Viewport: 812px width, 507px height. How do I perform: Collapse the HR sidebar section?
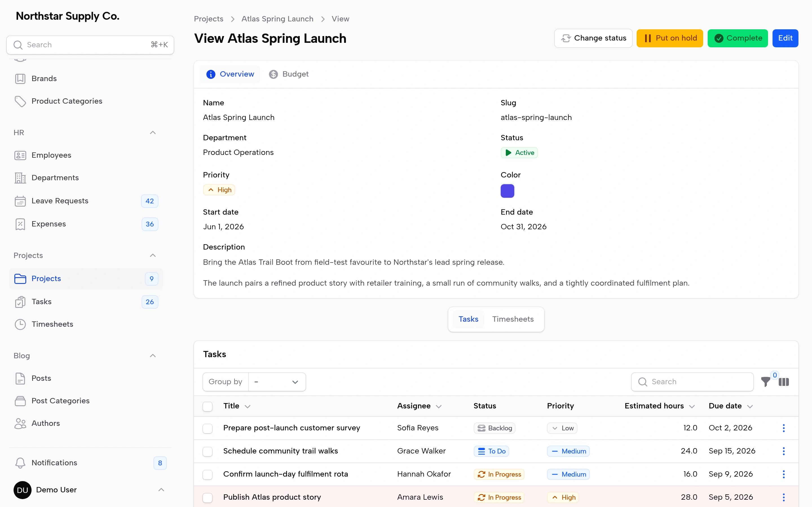pos(153,133)
